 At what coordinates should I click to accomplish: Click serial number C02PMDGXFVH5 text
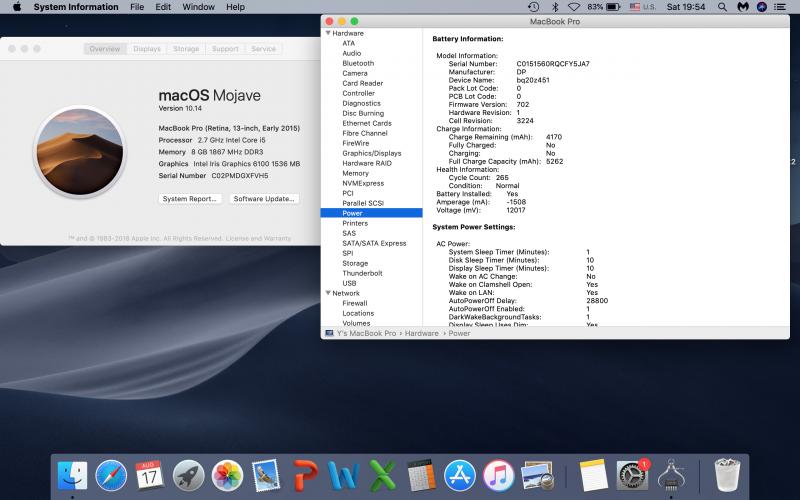(x=240, y=176)
